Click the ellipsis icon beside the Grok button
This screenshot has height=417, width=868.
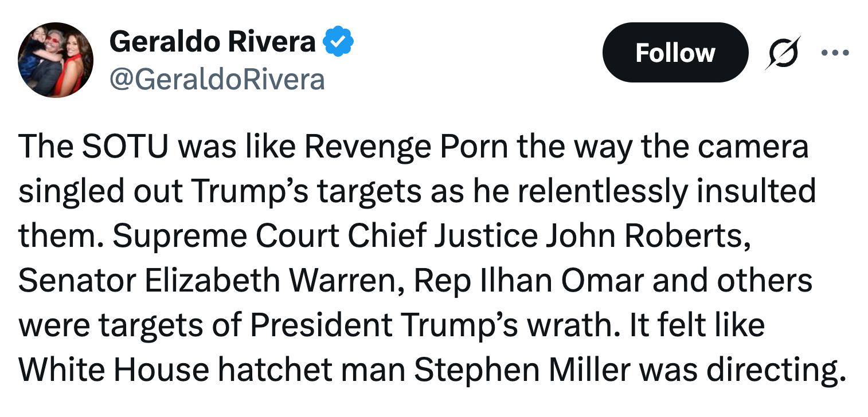pos(835,52)
